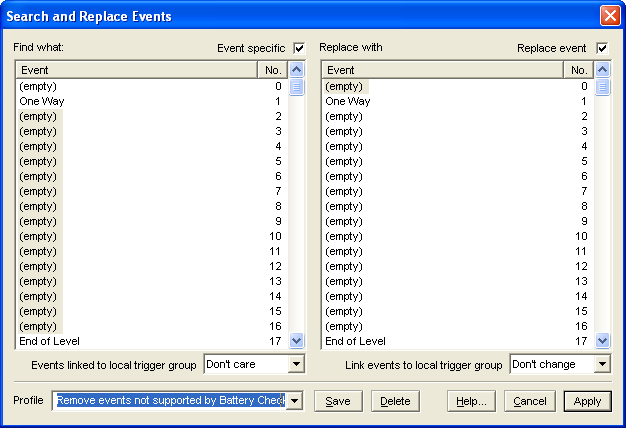This screenshot has height=428, width=626.
Task: Toggle the Event specific checkbox
Action: (x=299, y=48)
